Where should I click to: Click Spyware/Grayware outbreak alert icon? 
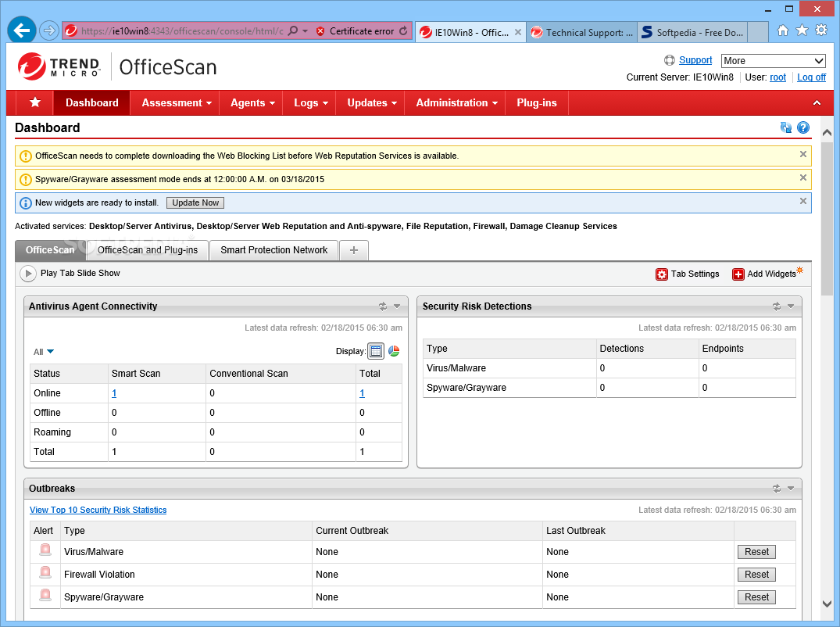click(45, 595)
